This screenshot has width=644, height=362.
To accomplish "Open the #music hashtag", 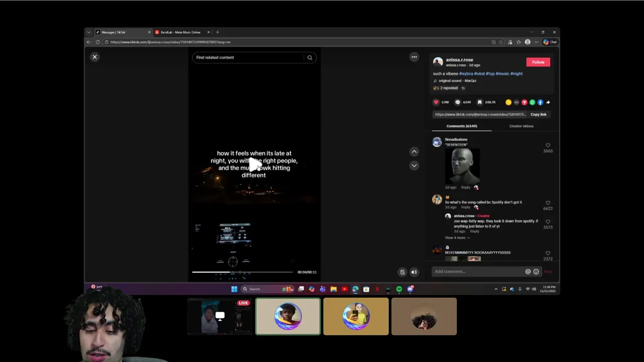I will tap(503, 73).
